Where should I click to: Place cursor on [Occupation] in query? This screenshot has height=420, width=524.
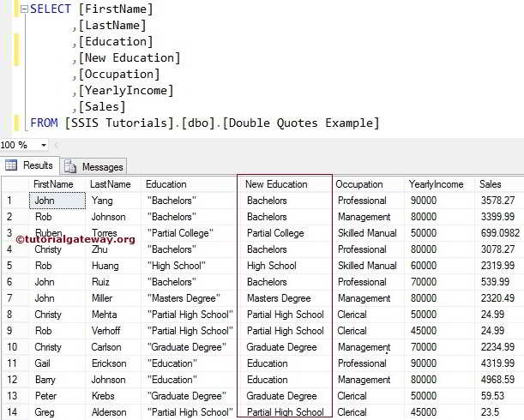[x=119, y=75]
